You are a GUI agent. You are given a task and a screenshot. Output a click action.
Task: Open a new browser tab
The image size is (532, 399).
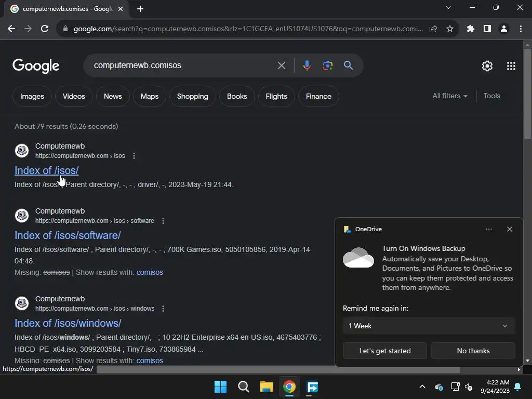pos(140,9)
